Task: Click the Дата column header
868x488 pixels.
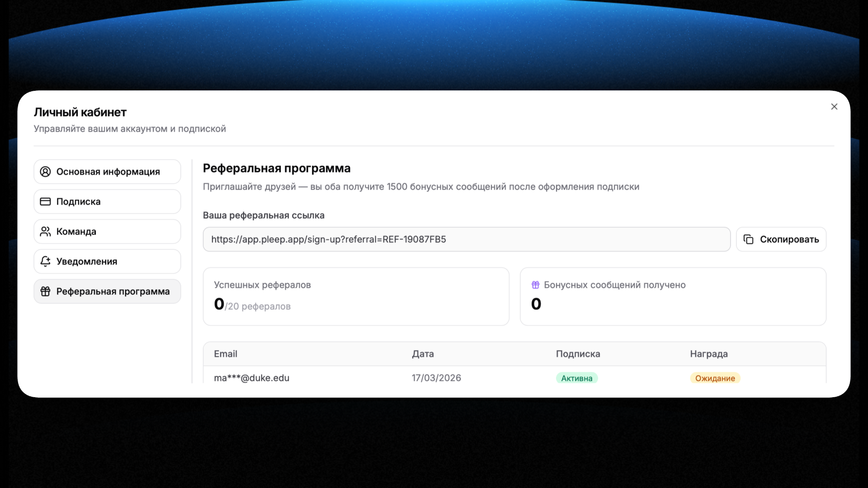Action: 423,354
